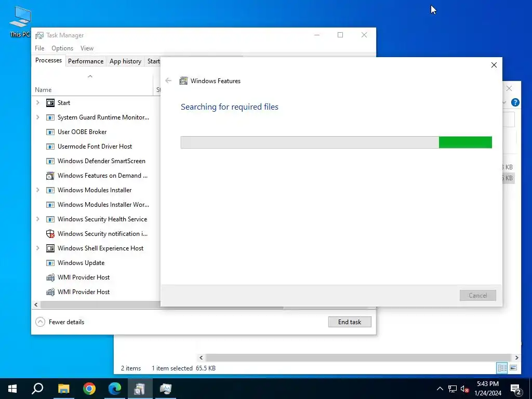The width and height of the screenshot is (532, 399).
Task: Click the Windows Defender SmartScreen process icon
Action: 50,161
